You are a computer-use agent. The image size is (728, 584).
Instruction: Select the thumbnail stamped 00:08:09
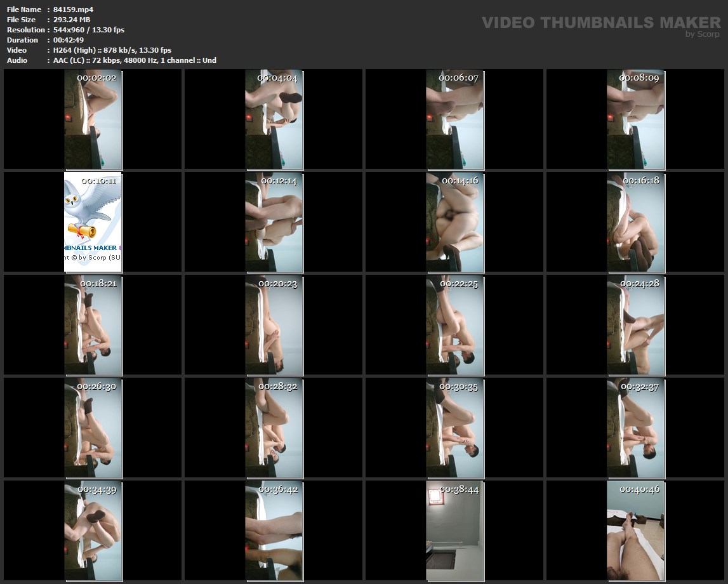click(x=636, y=120)
